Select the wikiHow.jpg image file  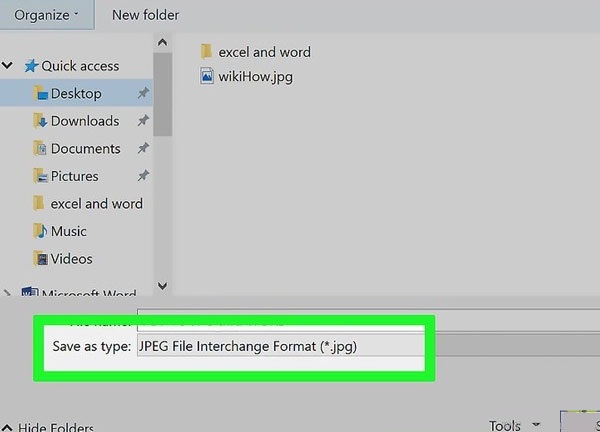point(255,76)
